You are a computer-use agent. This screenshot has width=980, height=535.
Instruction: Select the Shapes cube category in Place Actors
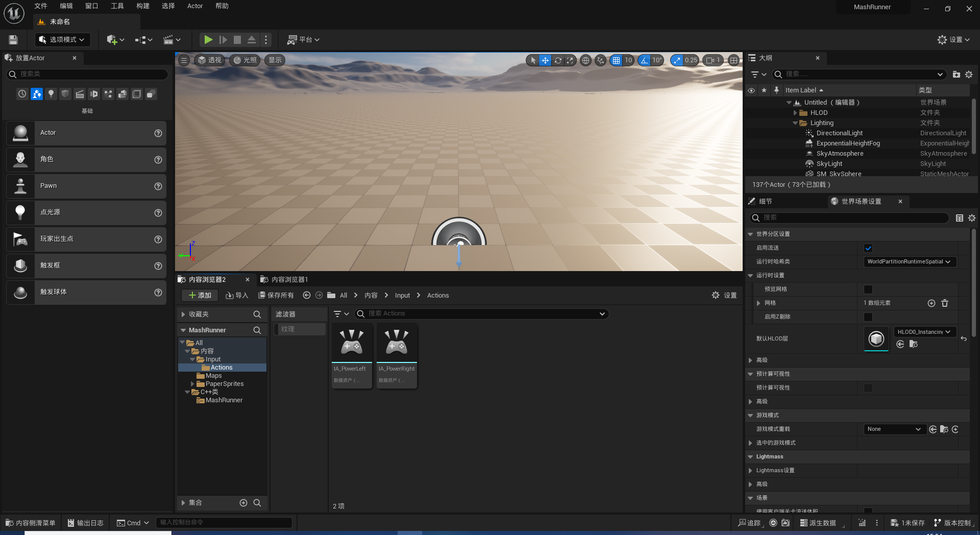point(65,94)
